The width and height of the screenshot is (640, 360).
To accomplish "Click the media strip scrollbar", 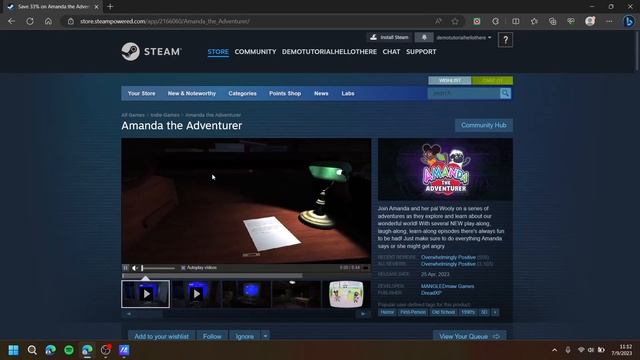I will [246, 313].
